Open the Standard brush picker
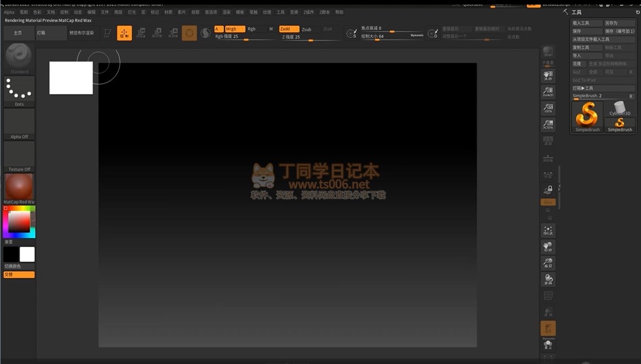This screenshot has height=364, width=641. (x=19, y=57)
